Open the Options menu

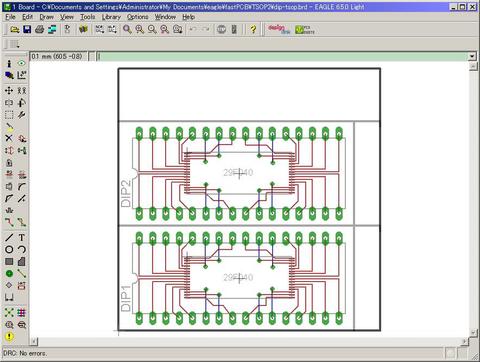coord(137,17)
